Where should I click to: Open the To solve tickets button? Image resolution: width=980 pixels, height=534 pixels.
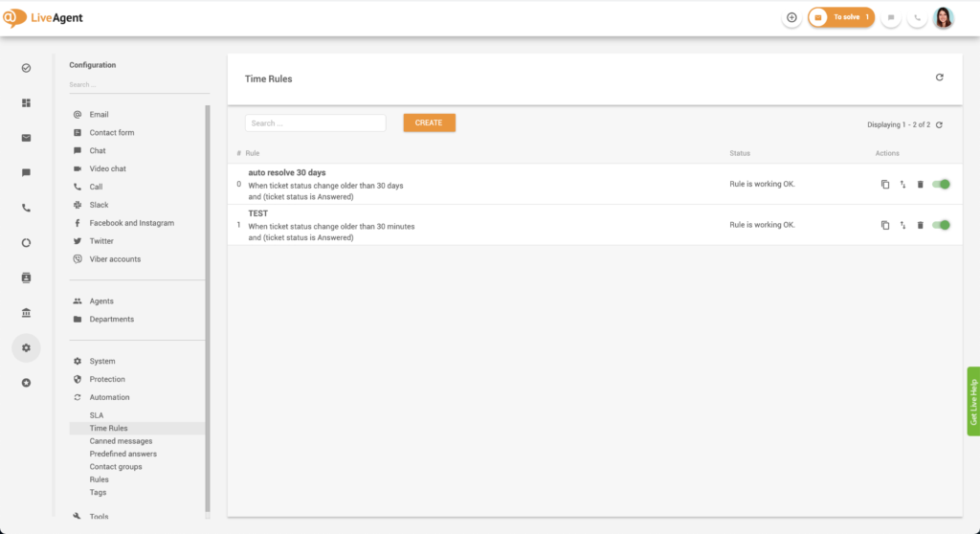(841, 17)
